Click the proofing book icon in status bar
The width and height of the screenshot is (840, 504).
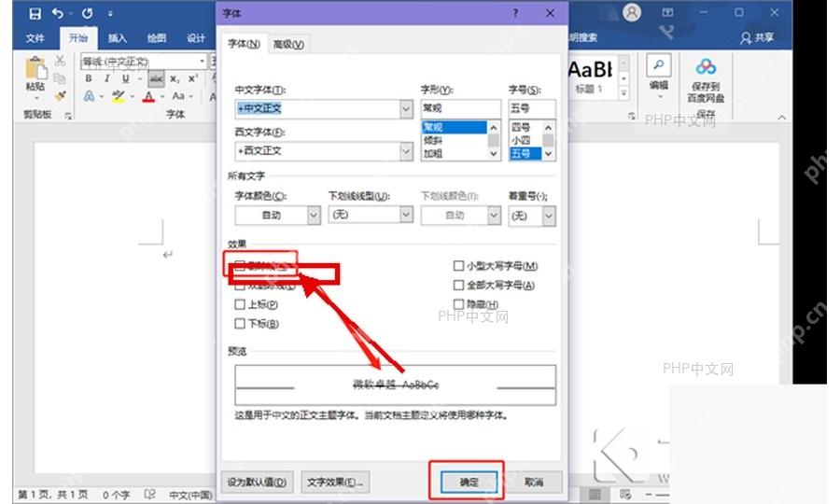pos(150,494)
